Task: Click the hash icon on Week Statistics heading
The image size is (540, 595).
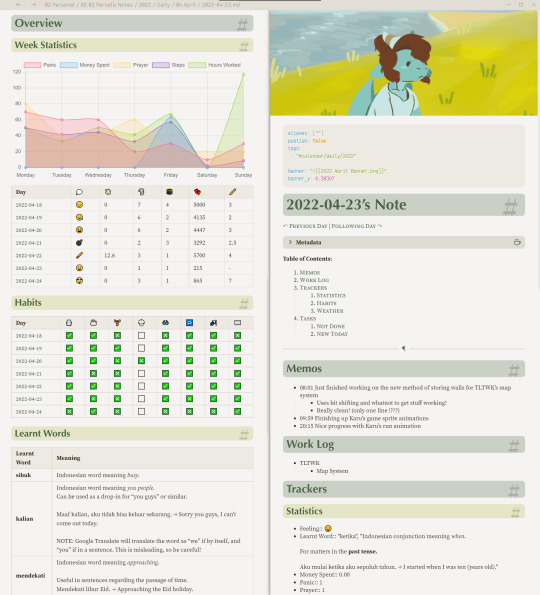Action: pyautogui.click(x=244, y=46)
